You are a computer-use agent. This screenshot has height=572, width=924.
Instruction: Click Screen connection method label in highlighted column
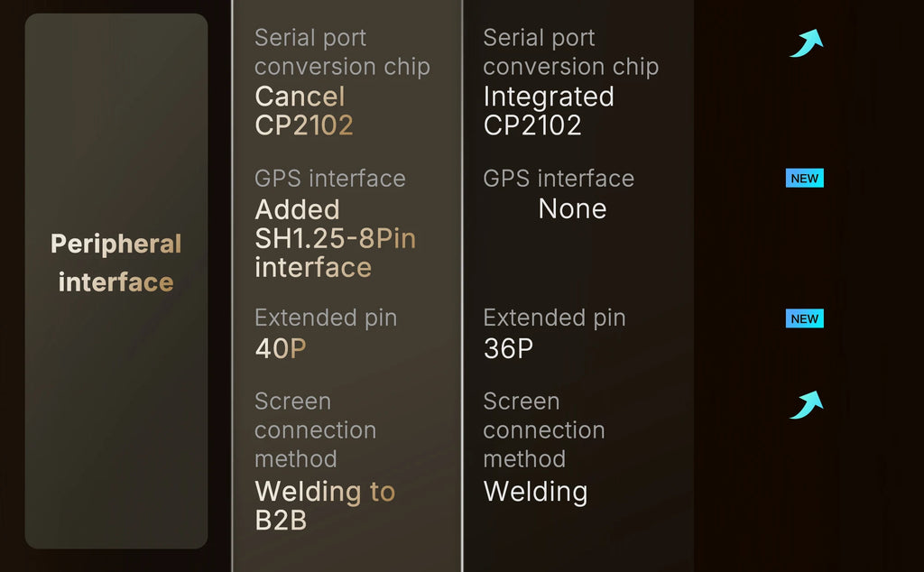315,430
